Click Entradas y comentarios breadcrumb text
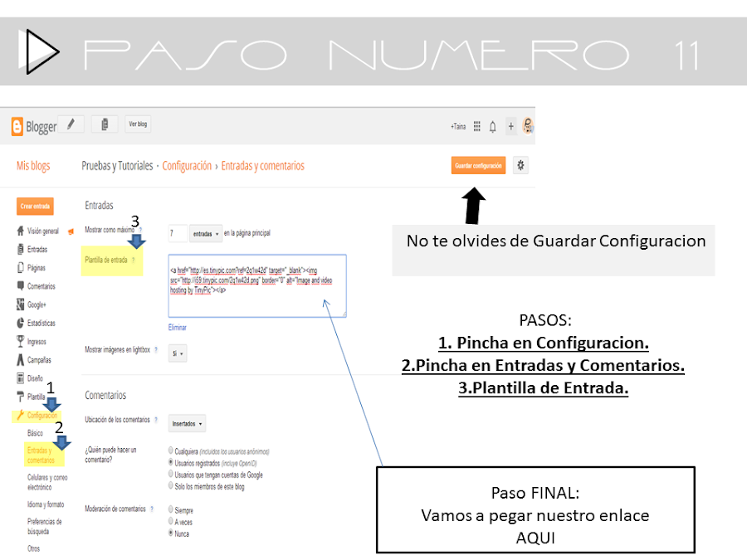747x560 pixels. (262, 166)
